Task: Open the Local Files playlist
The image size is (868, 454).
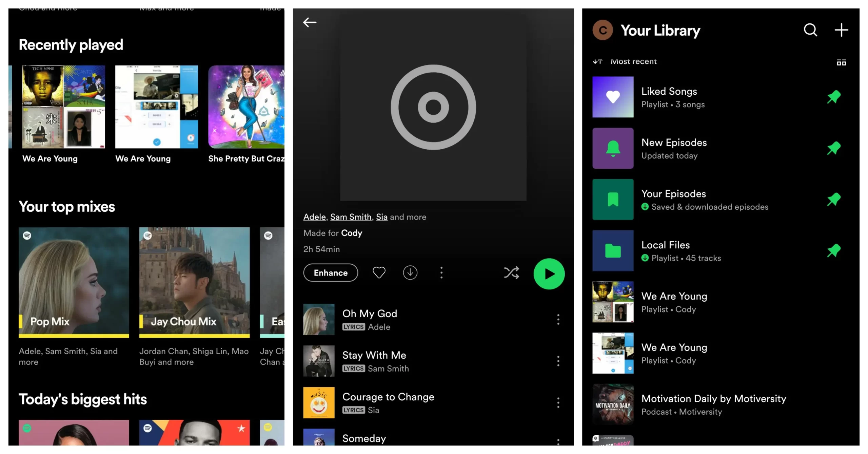Action: pos(721,251)
